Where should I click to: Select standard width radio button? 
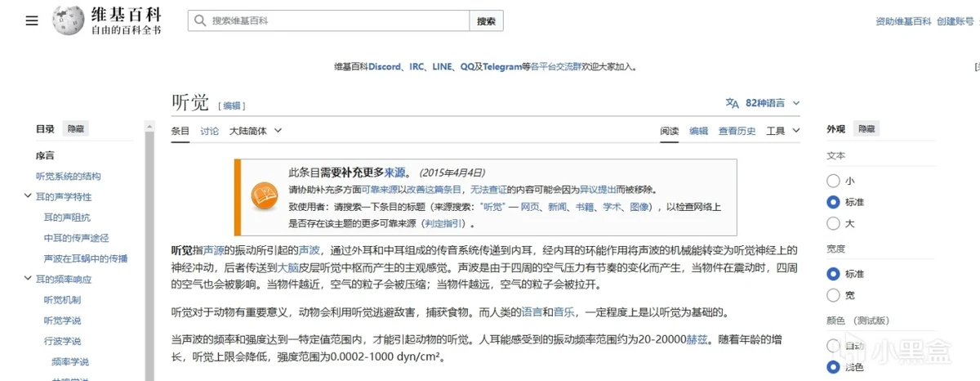pos(833,274)
